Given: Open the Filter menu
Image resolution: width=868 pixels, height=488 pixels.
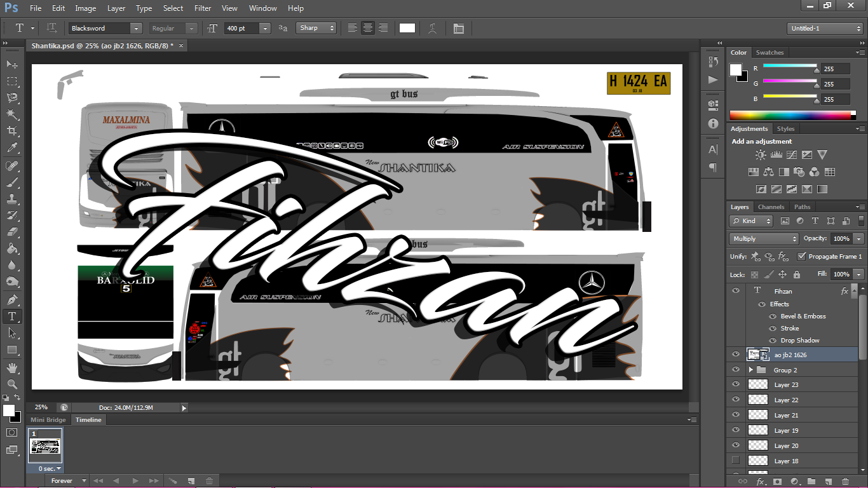Looking at the screenshot, I should (203, 8).
